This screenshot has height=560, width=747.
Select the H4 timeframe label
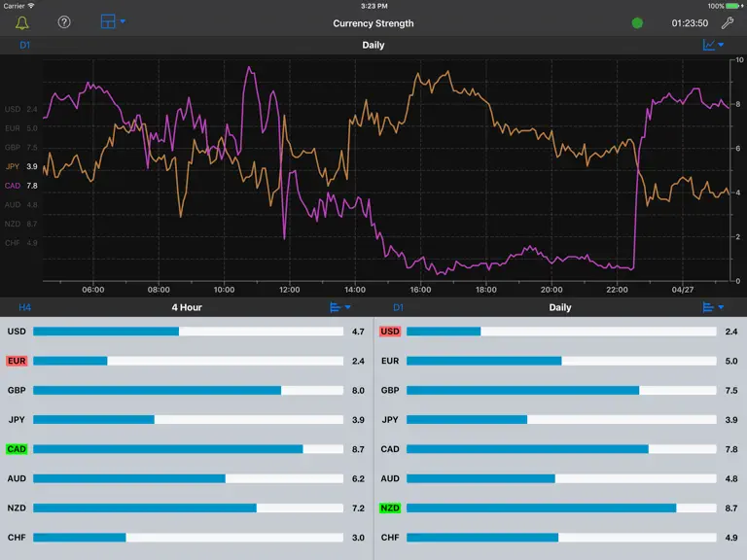tap(24, 307)
